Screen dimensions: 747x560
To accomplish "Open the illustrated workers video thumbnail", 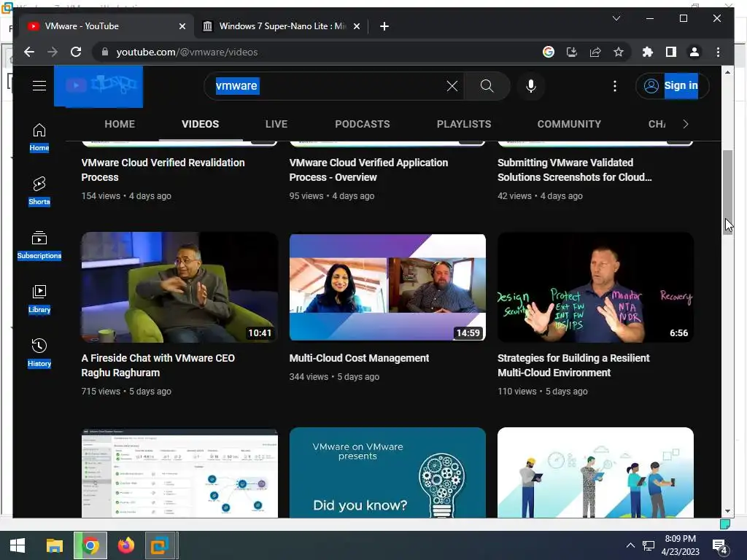I will [x=595, y=472].
